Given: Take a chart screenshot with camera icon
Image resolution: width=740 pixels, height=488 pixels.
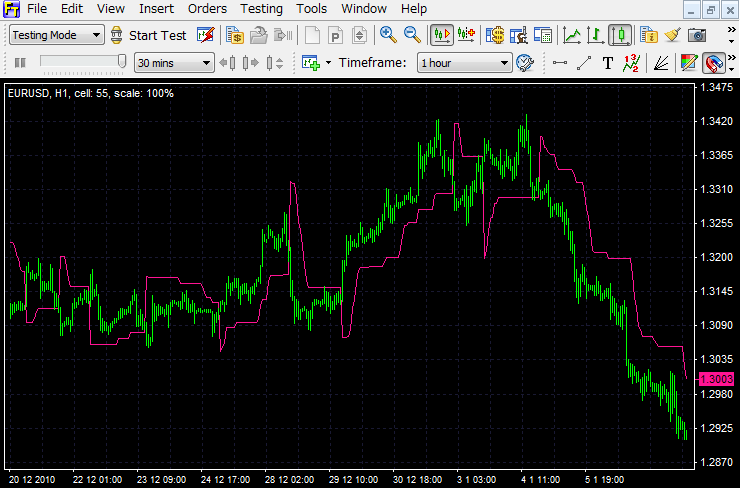Looking at the screenshot, I should (697, 35).
